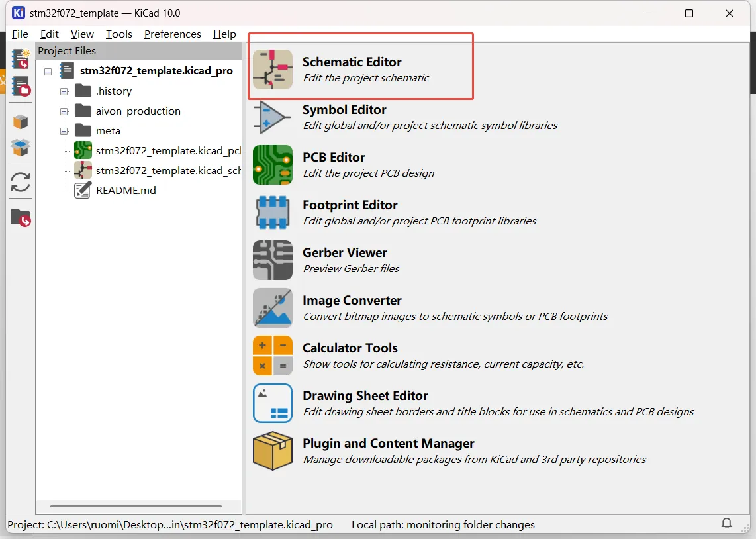Open the Help menu

click(224, 34)
